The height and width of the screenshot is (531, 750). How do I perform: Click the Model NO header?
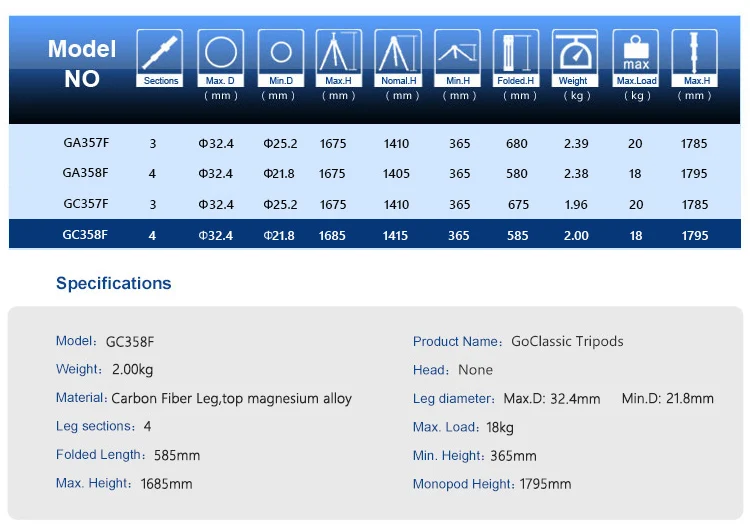tap(82, 64)
